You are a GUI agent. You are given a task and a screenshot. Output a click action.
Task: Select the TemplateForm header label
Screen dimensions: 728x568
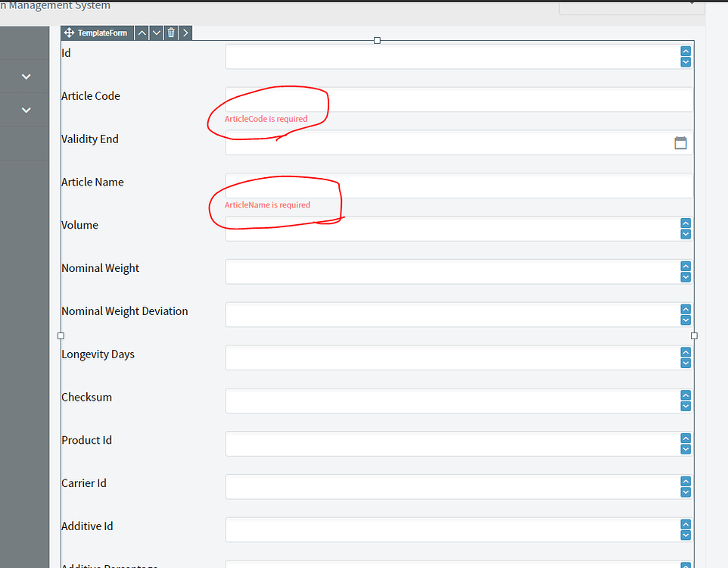(x=103, y=33)
